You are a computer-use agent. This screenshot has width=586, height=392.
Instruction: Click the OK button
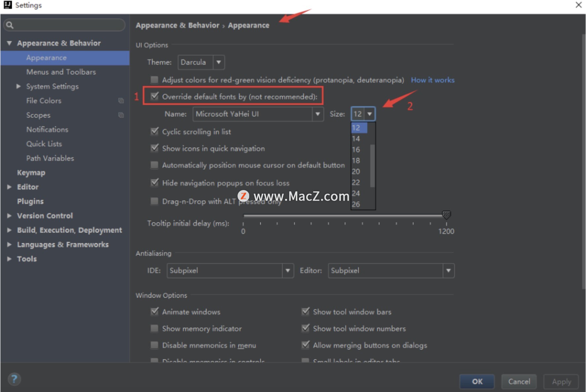tap(477, 381)
